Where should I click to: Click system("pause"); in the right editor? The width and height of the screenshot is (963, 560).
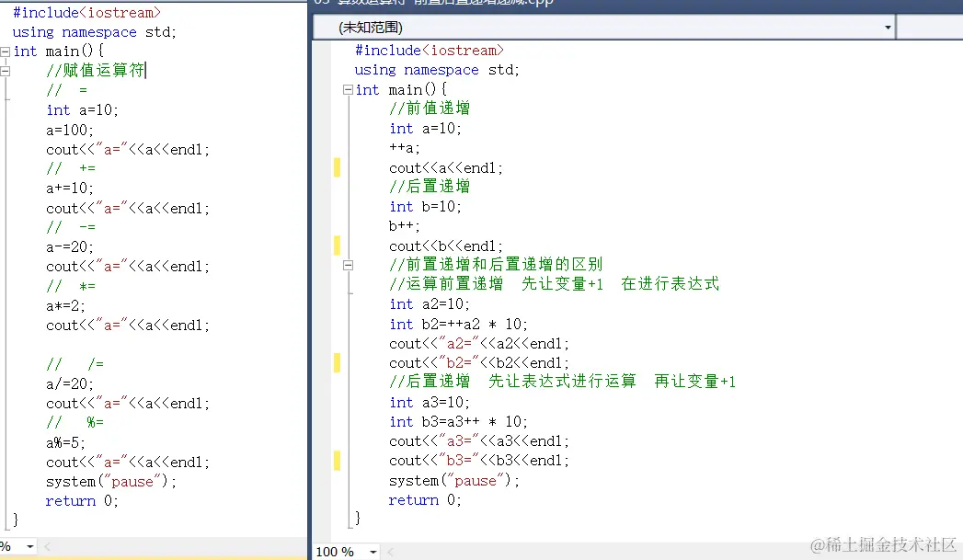454,481
